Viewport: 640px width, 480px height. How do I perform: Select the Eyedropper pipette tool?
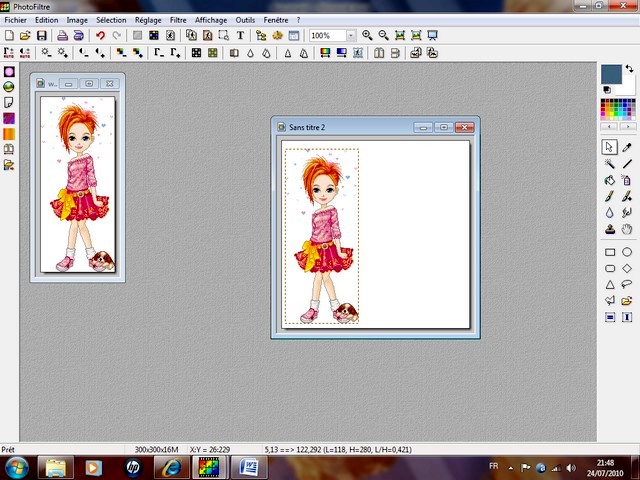click(x=627, y=147)
